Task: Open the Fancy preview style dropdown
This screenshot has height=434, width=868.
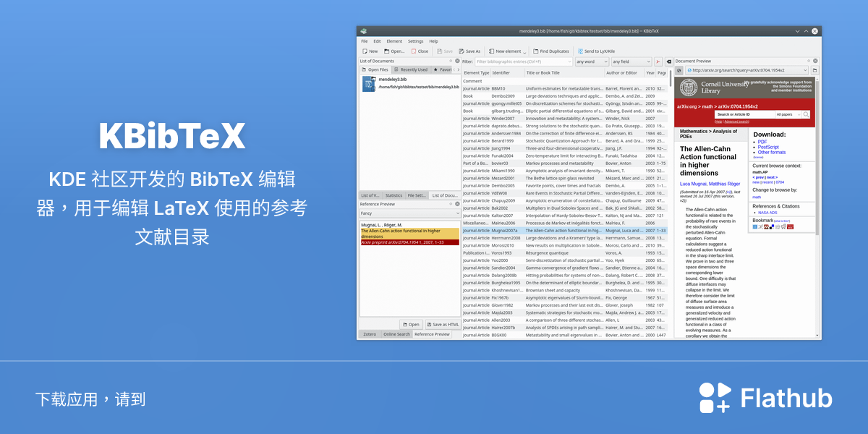Action: pos(410,213)
